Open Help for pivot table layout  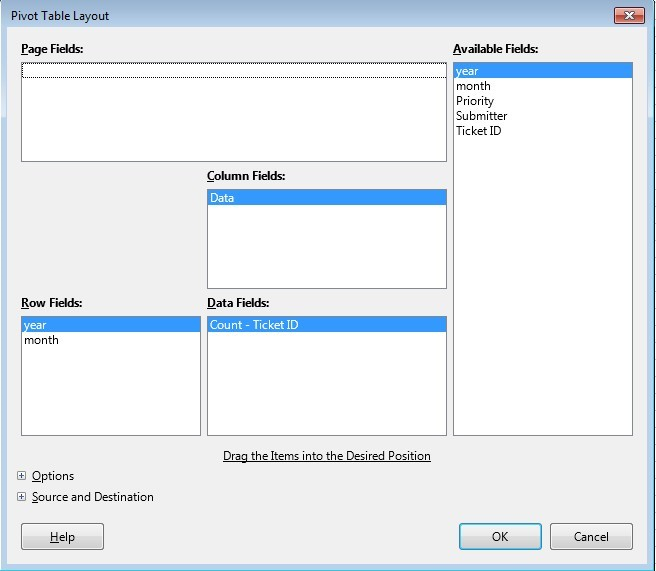click(x=62, y=536)
